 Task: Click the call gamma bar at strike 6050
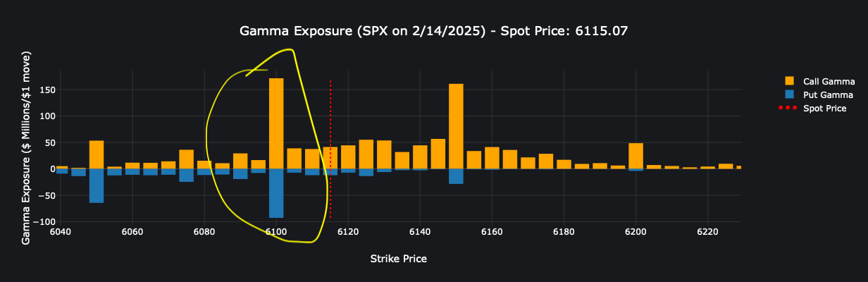(x=97, y=154)
